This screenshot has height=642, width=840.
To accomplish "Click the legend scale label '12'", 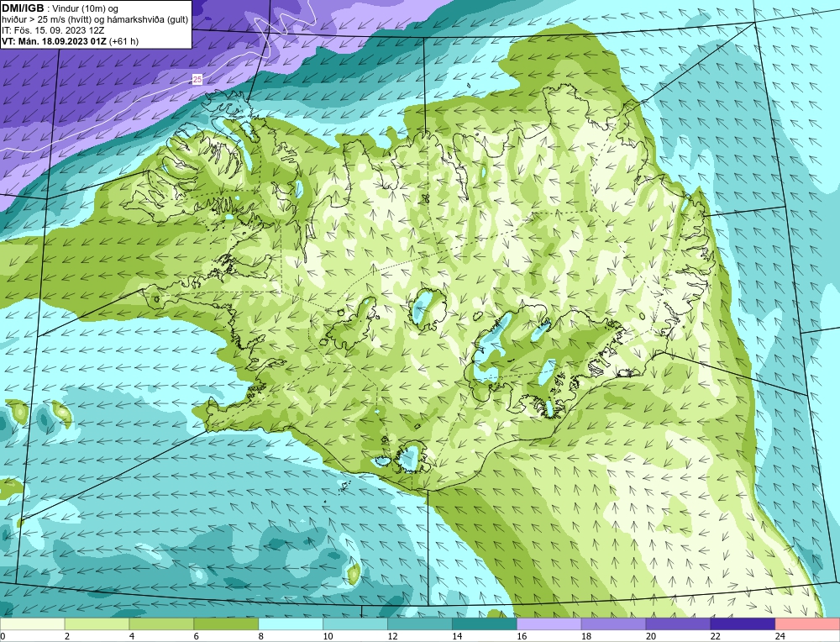I will coord(392,636).
